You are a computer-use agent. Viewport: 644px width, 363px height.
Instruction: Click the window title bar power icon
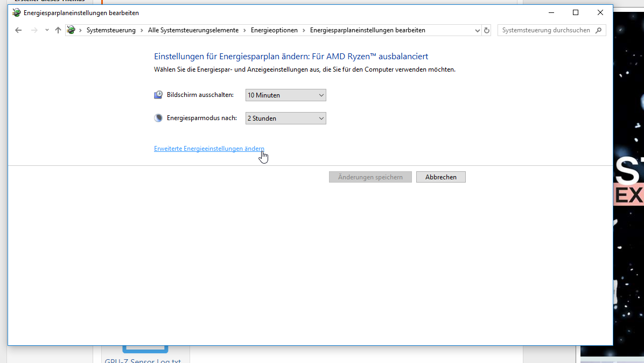pos(17,13)
